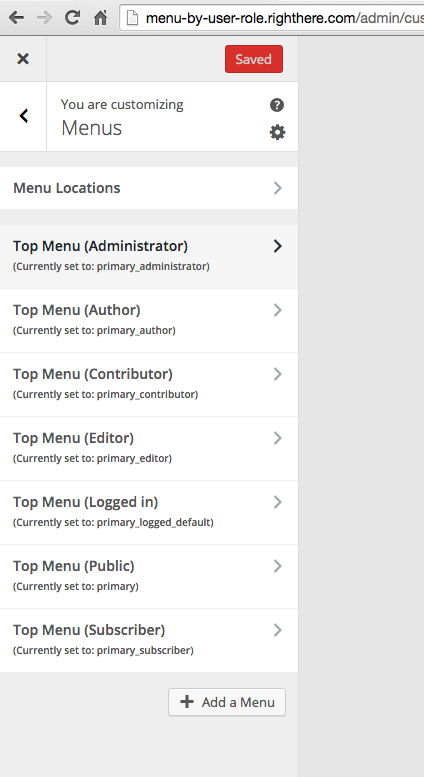The image size is (424, 777).
Task: Click the page icon in the address bar
Action: [131, 18]
